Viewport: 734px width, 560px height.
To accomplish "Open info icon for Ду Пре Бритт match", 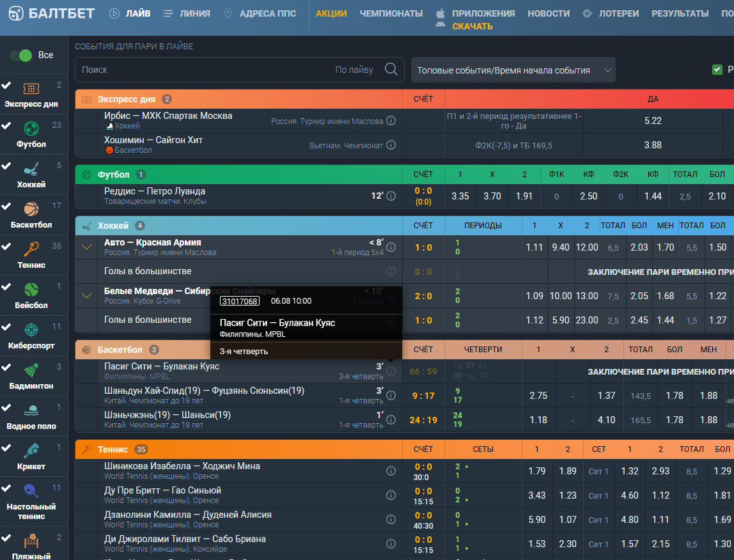I will click(x=391, y=495).
